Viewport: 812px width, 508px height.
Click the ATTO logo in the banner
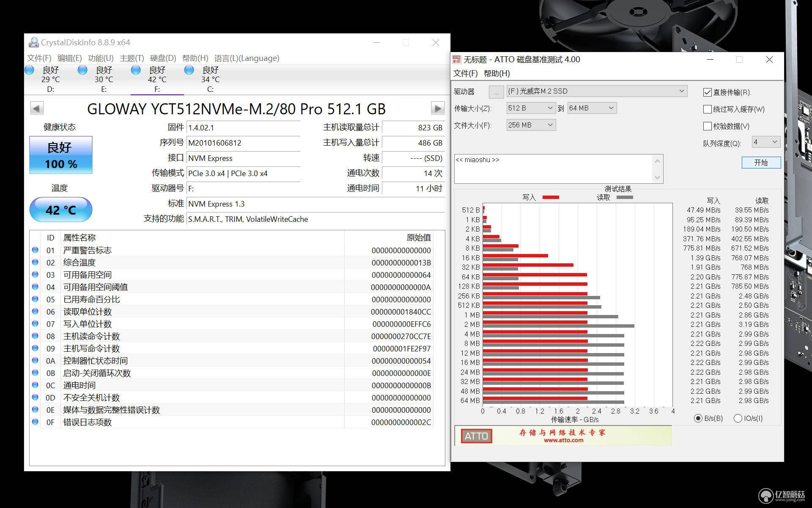pos(476,436)
